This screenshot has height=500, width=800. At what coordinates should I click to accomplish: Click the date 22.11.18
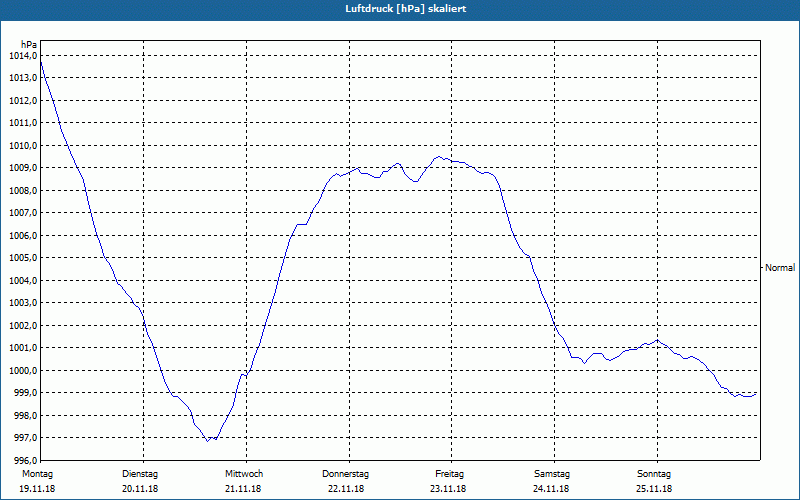click(346, 489)
